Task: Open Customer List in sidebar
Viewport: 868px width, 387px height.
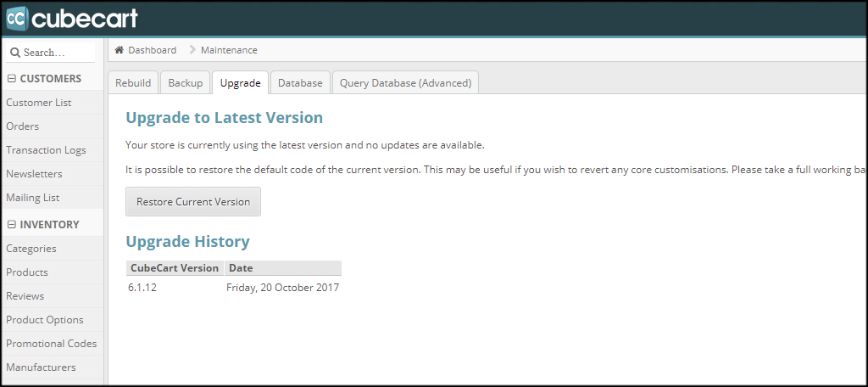Action: (39, 103)
